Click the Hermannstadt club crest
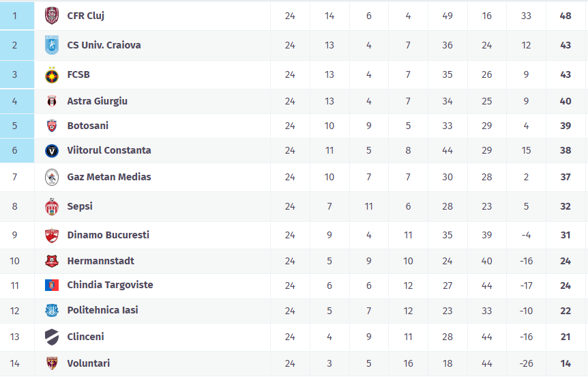The image size is (588, 377). pos(52,261)
